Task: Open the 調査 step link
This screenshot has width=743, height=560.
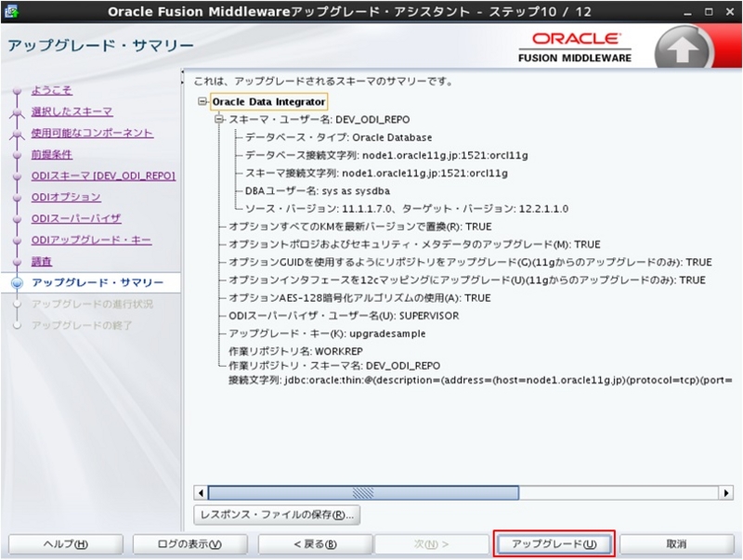Action: pos(42,262)
